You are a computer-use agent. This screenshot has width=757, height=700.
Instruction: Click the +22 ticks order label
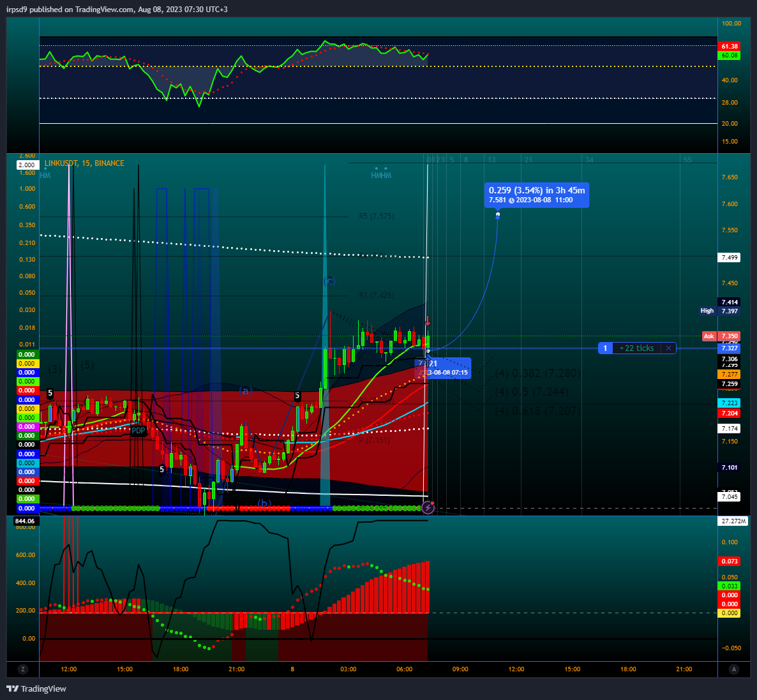click(x=636, y=348)
